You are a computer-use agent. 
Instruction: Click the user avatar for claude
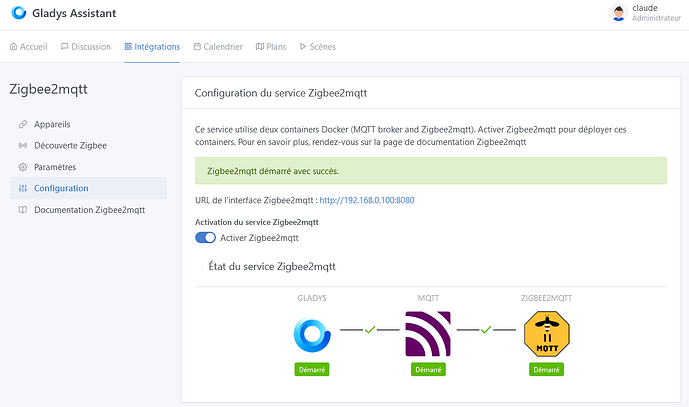617,13
